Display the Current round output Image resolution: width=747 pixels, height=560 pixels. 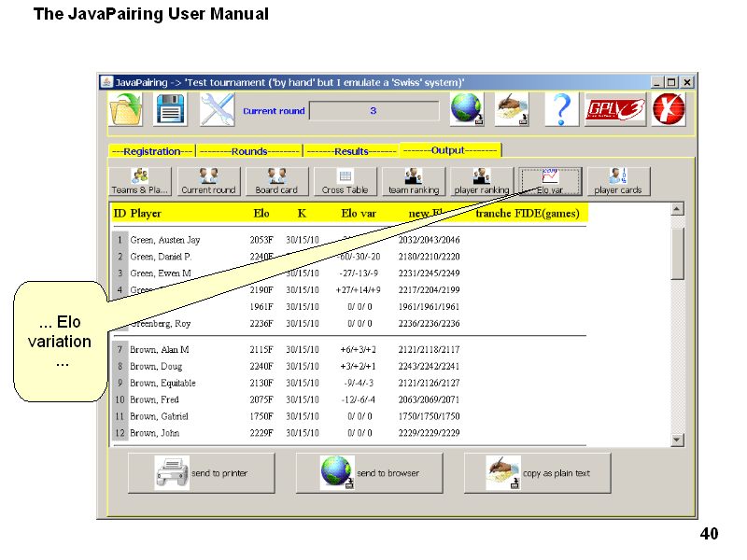[208, 181]
